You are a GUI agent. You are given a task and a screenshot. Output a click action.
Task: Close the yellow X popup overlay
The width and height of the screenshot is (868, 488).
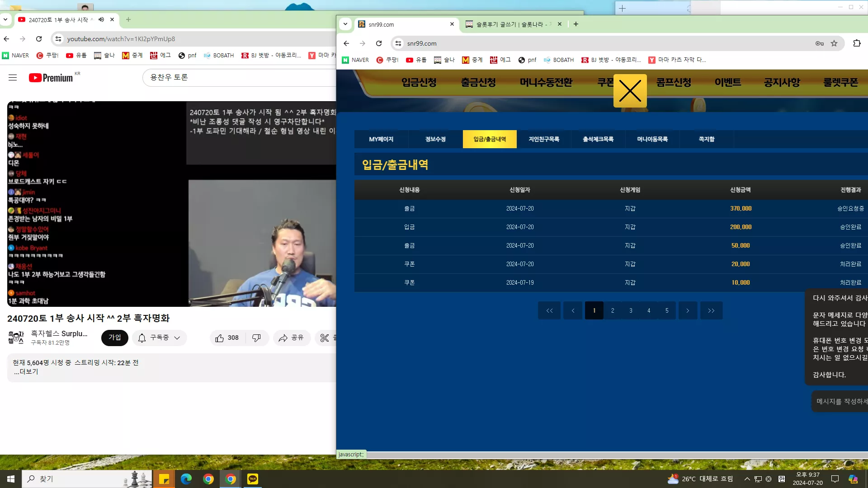click(630, 91)
